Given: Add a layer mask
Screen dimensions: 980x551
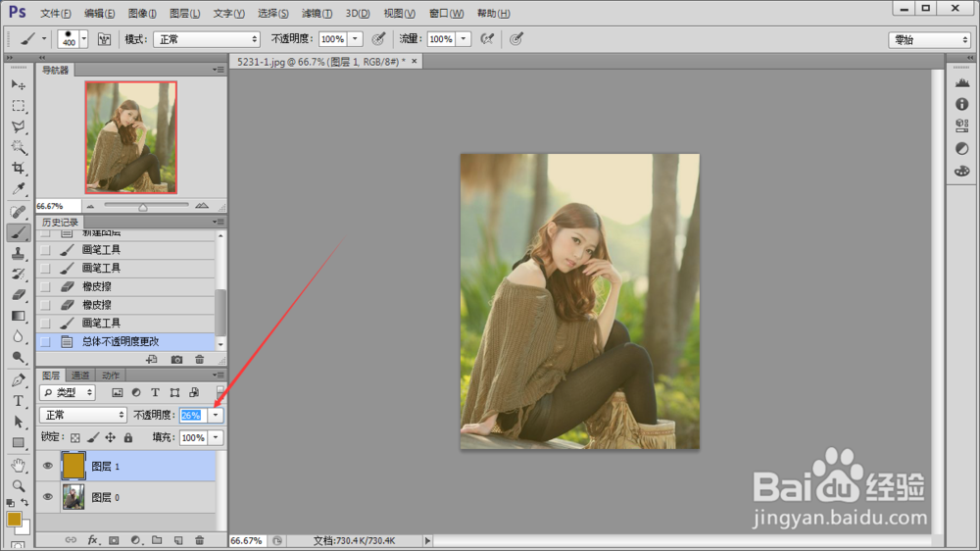Looking at the screenshot, I should (114, 540).
